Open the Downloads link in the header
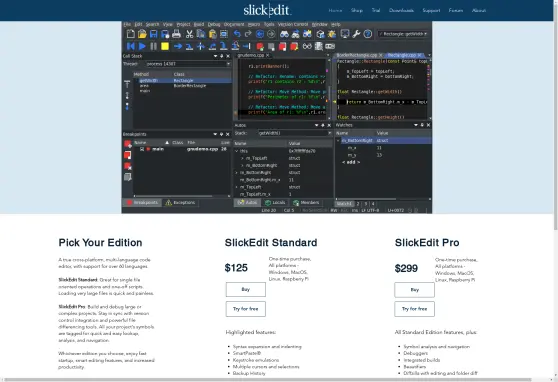The height and width of the screenshot is (382, 558). click(401, 10)
